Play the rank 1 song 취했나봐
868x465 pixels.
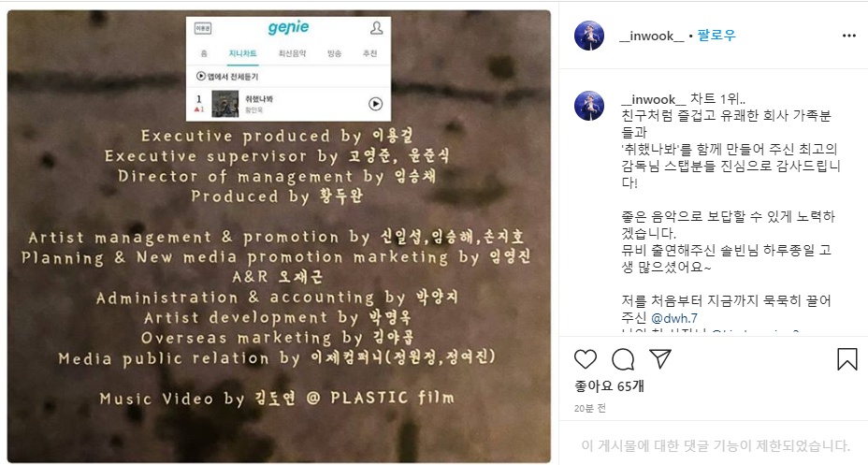coord(375,104)
